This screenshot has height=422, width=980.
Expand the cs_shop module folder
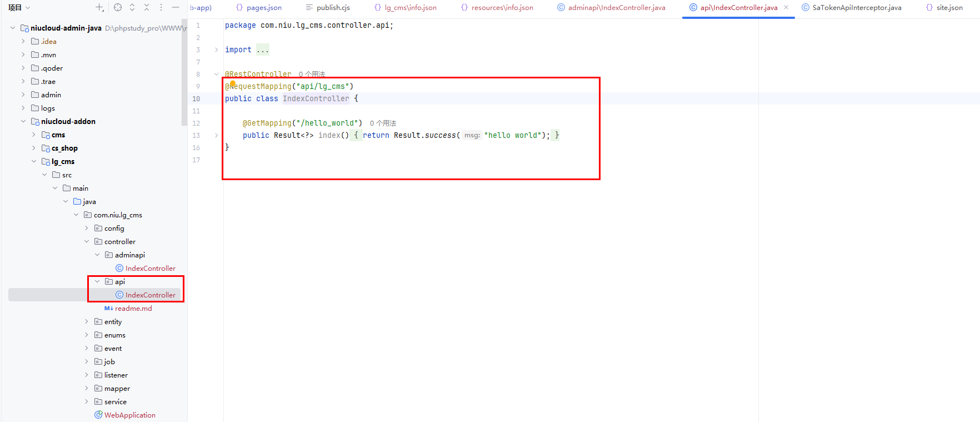pyautogui.click(x=34, y=148)
